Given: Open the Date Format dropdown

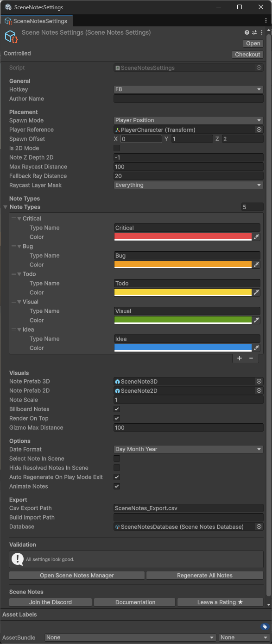Looking at the screenshot, I should [189, 449].
